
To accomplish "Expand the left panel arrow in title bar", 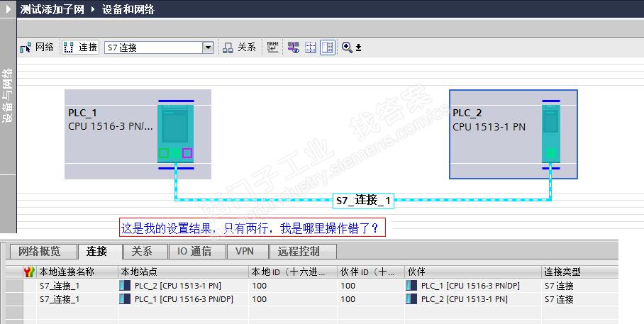I will pyautogui.click(x=9, y=9).
